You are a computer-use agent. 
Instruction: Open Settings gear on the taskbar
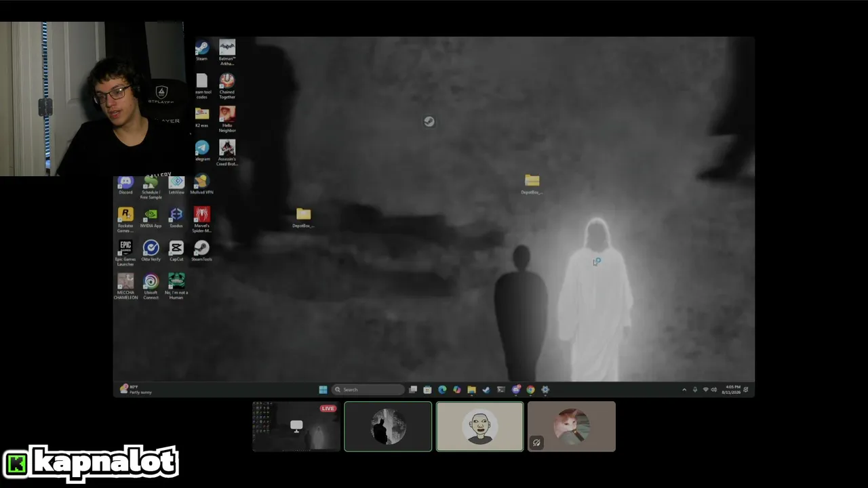click(x=545, y=390)
